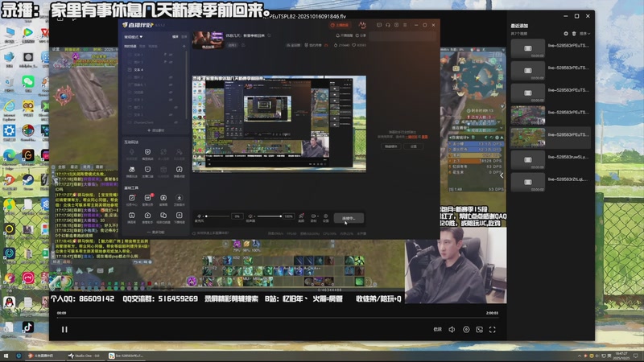Enable picture-in-picture mode in the player

[x=479, y=329]
